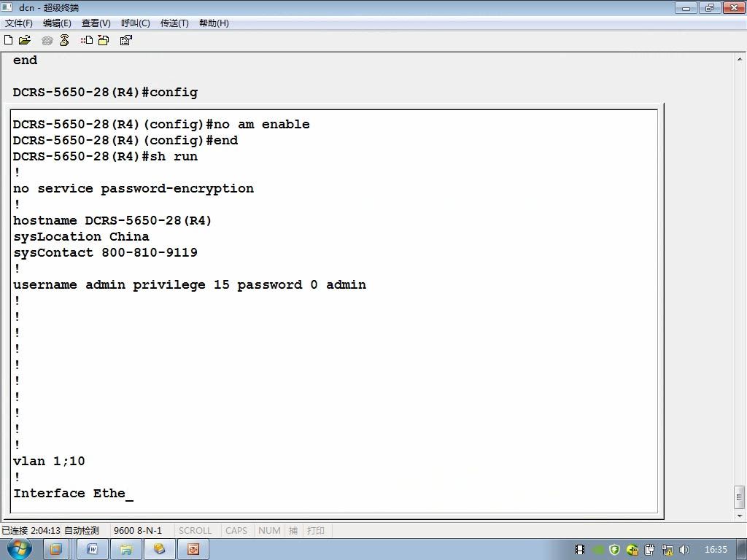Click the 'username admin privilege 15' line
747x560 pixels.
[190, 285]
